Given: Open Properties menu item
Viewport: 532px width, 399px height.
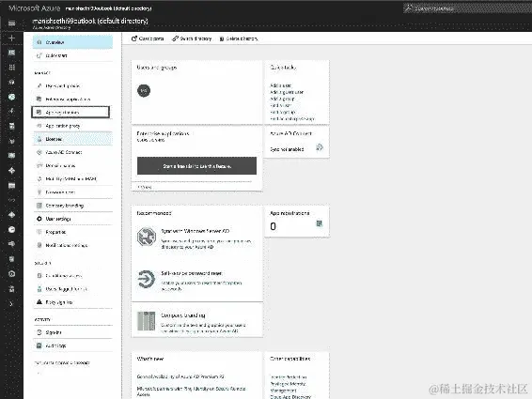Looking at the screenshot, I should pos(72,232).
